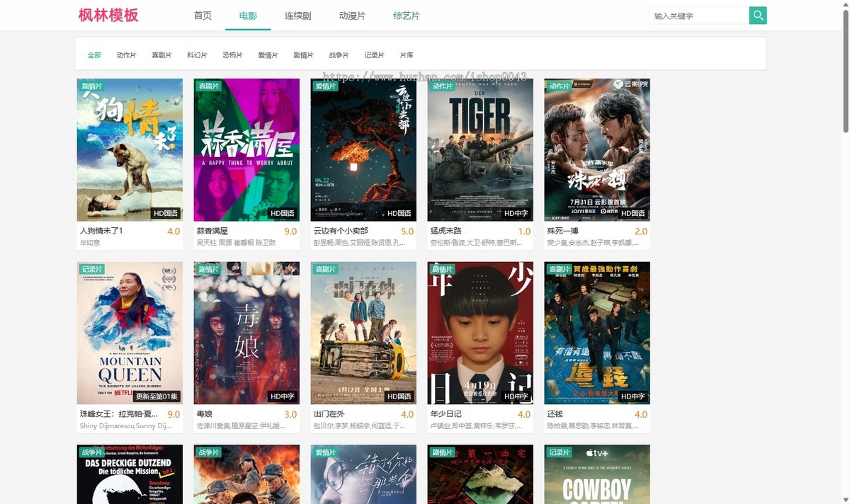This screenshot has width=850, height=504.
Task: Open the Cowboy Cartel poster in bottom row
Action: pyautogui.click(x=597, y=474)
